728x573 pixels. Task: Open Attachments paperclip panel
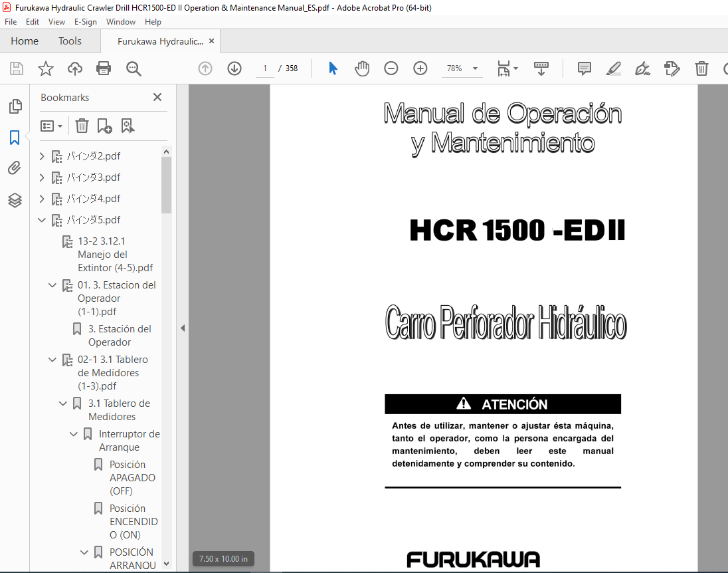tap(15, 168)
